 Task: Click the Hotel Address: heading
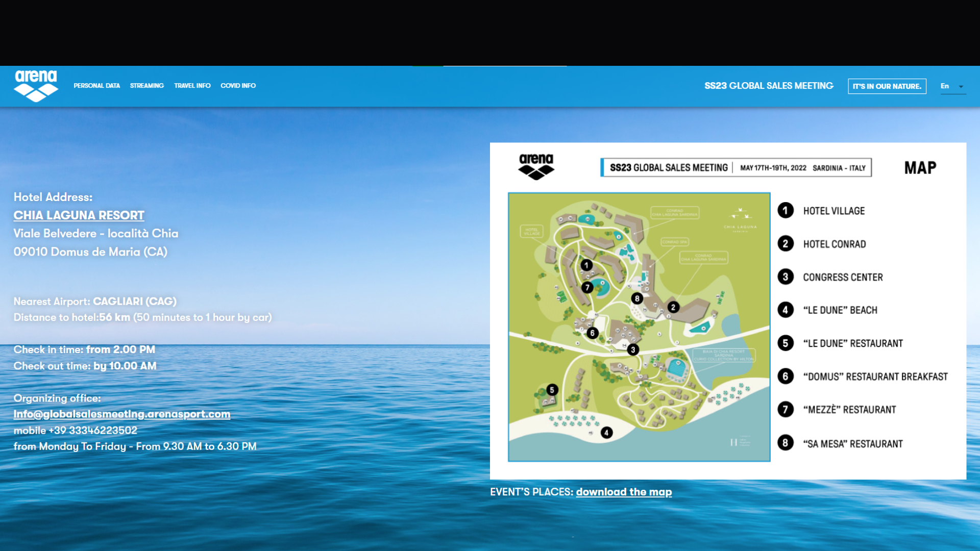[x=53, y=197]
